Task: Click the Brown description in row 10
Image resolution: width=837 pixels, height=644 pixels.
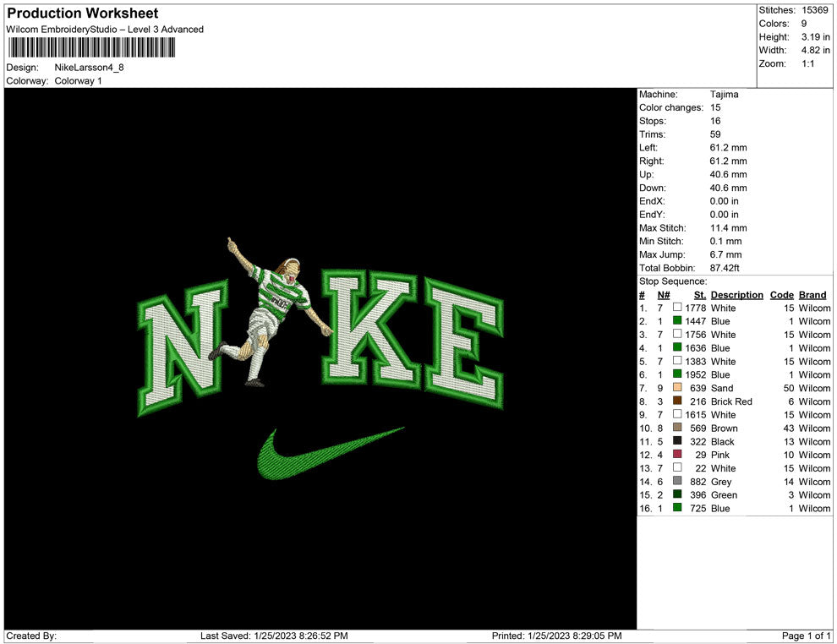Action: point(724,428)
